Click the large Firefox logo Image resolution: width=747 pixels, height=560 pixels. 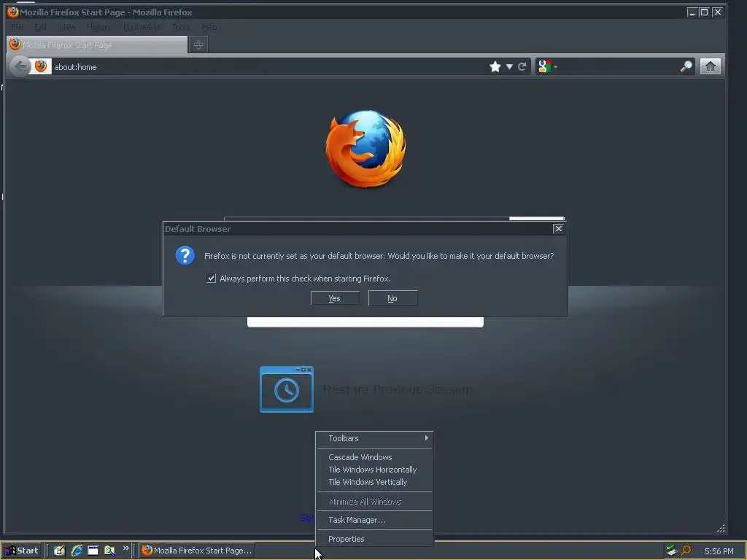tap(365, 148)
